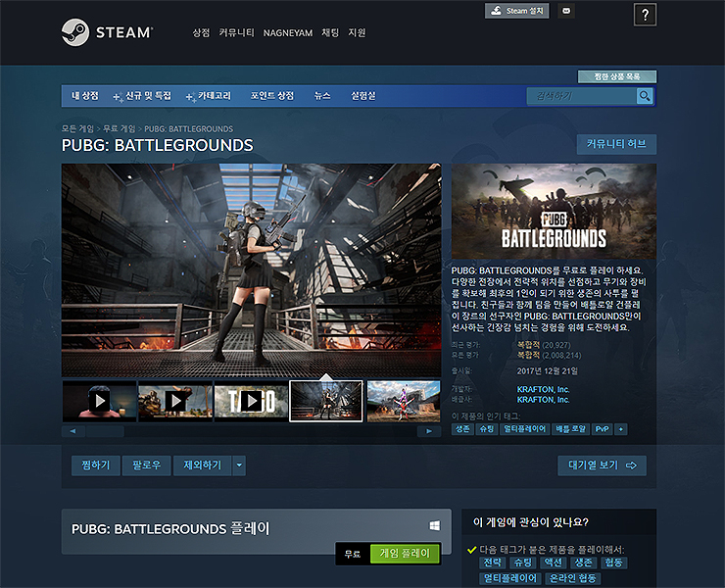Focus the 검색하기 search field
This screenshot has width=725, height=588.
582,96
